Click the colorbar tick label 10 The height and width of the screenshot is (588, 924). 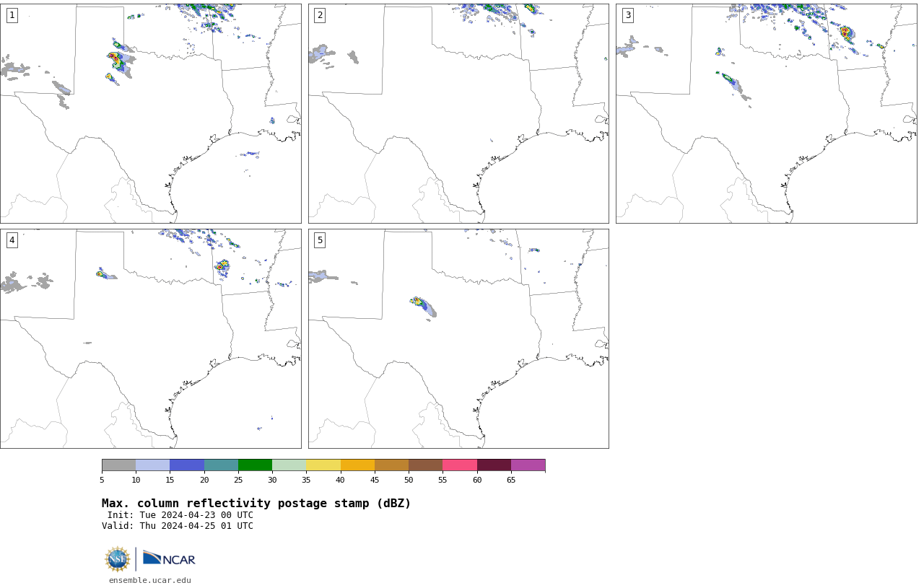coord(136,481)
